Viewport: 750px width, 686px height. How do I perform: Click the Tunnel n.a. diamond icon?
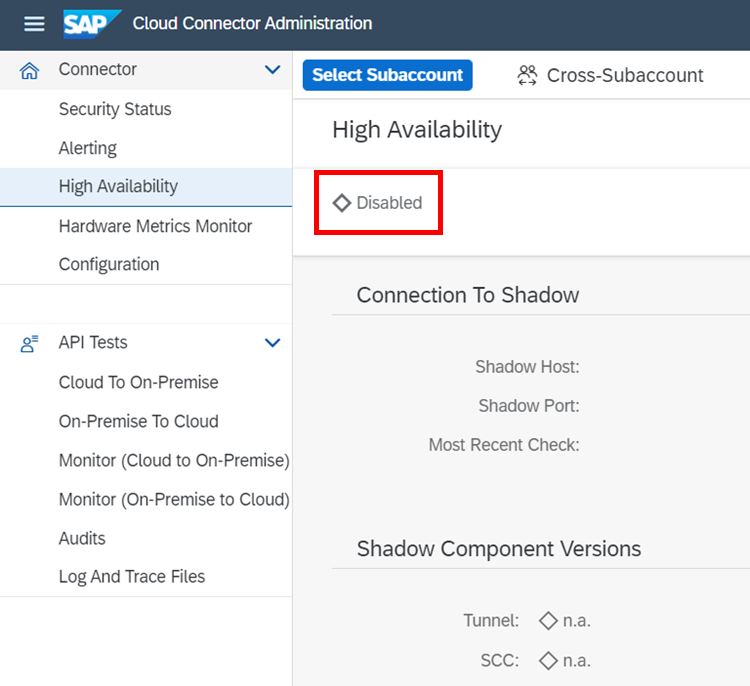[x=548, y=621]
